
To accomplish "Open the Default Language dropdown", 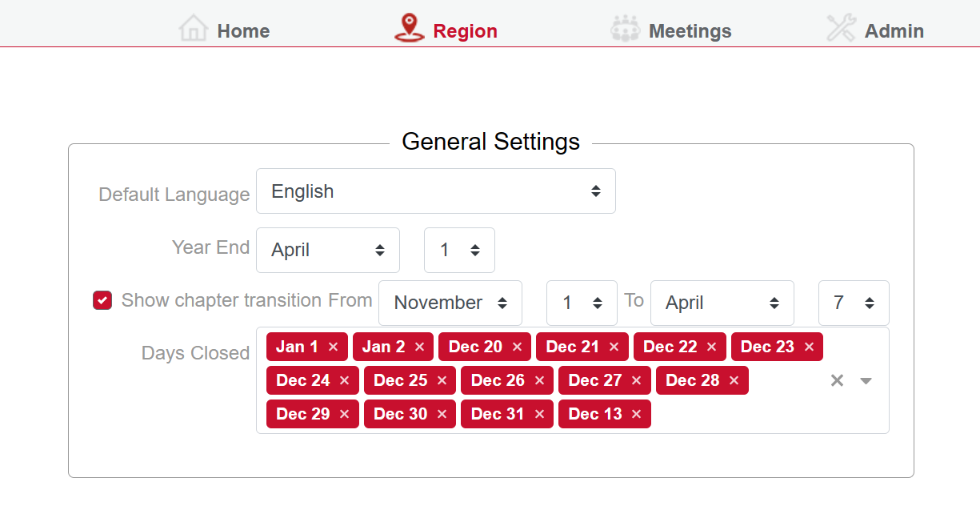I will click(x=436, y=191).
